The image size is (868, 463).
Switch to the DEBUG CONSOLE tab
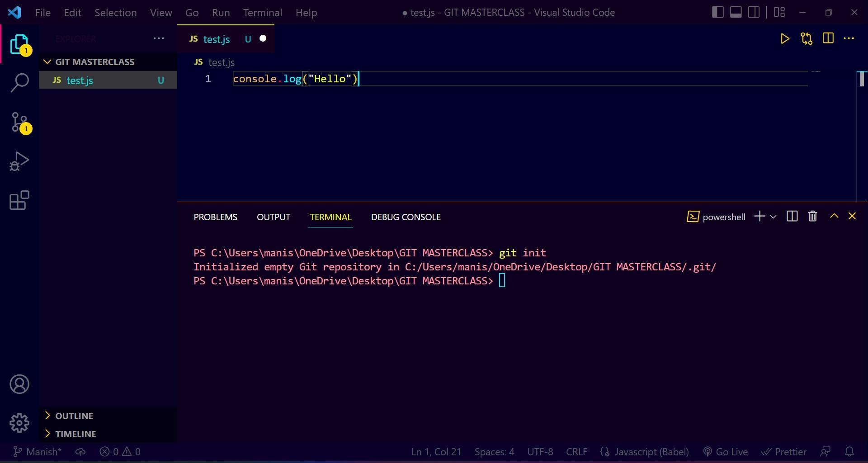(x=406, y=217)
